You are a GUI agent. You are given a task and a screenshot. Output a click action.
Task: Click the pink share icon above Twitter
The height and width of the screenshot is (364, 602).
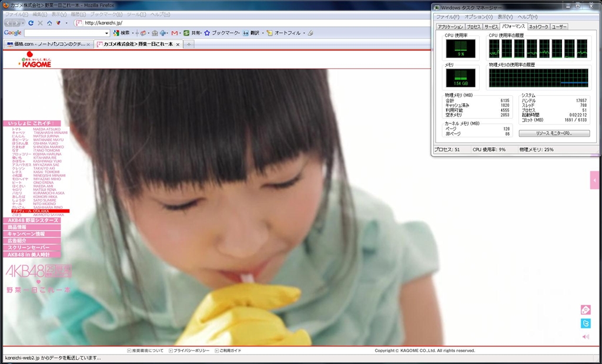point(586,310)
